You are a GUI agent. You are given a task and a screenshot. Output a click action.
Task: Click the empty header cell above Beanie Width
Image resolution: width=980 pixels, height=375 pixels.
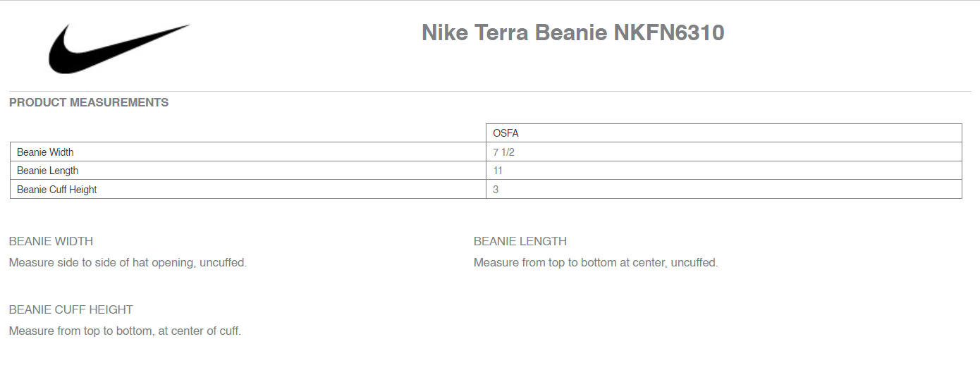[248, 133]
